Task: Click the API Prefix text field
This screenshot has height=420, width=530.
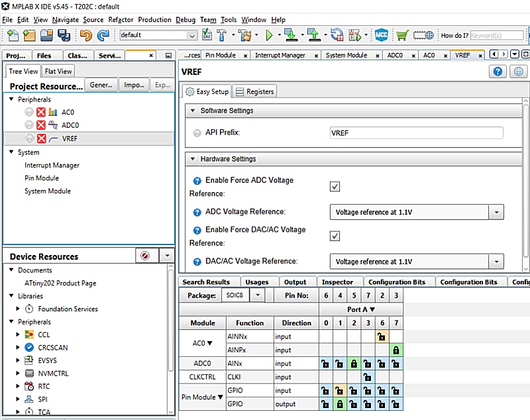Action: point(416,133)
